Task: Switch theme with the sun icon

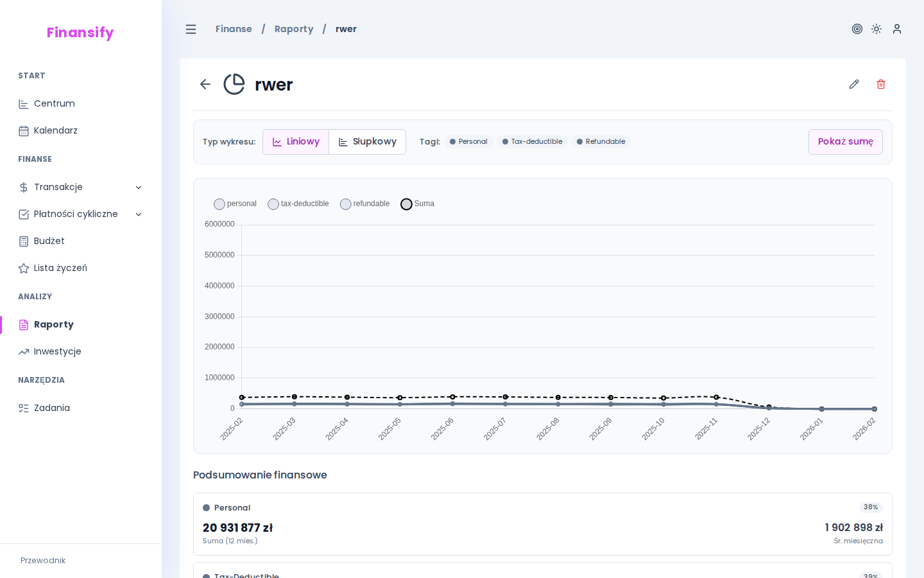Action: coord(877,29)
